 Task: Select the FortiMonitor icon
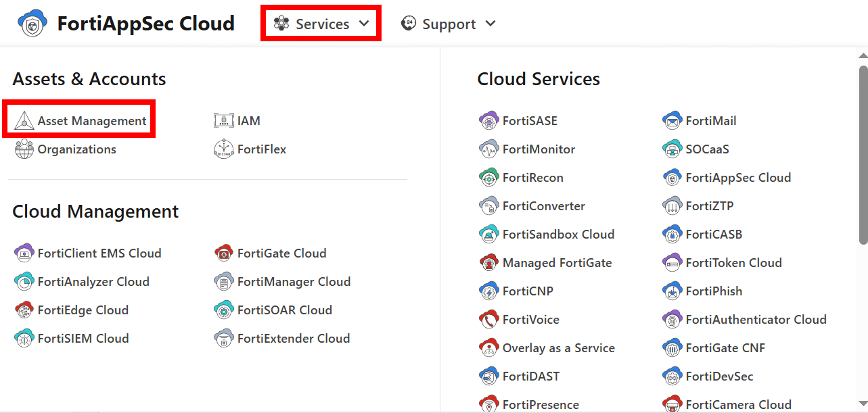[x=488, y=149]
